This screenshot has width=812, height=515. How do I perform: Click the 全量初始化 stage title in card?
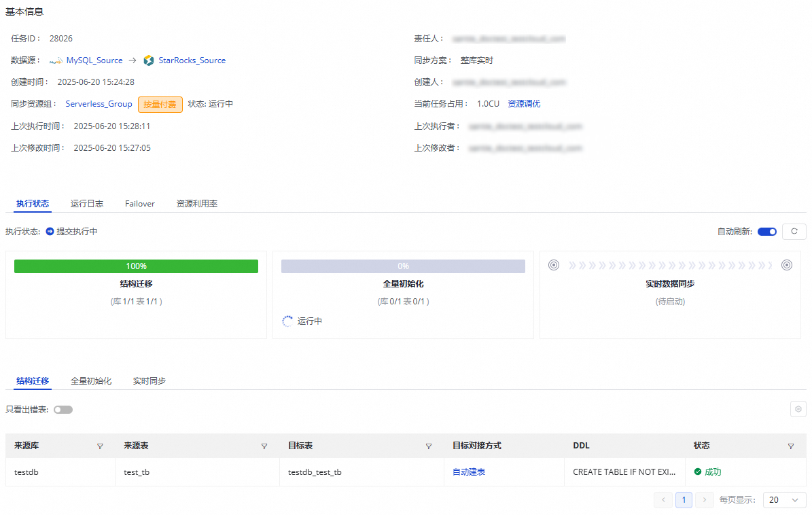tap(403, 283)
